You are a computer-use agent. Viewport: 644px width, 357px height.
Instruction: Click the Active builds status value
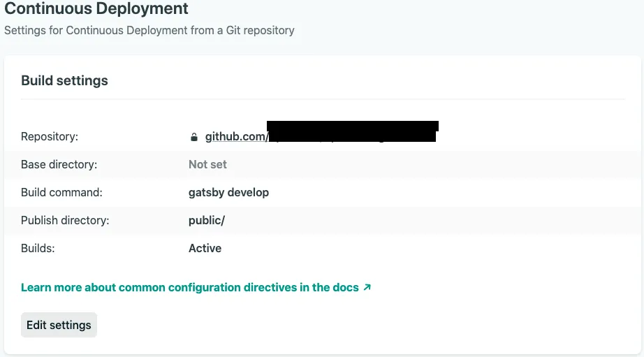205,248
